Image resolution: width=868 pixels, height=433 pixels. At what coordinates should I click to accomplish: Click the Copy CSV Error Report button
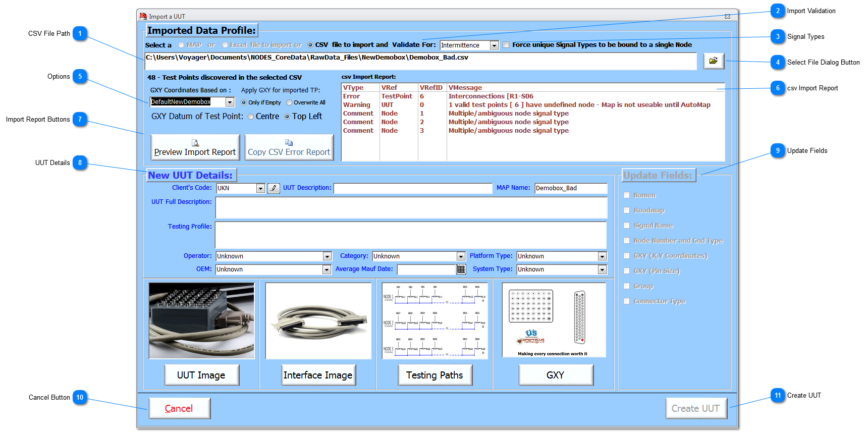[289, 147]
